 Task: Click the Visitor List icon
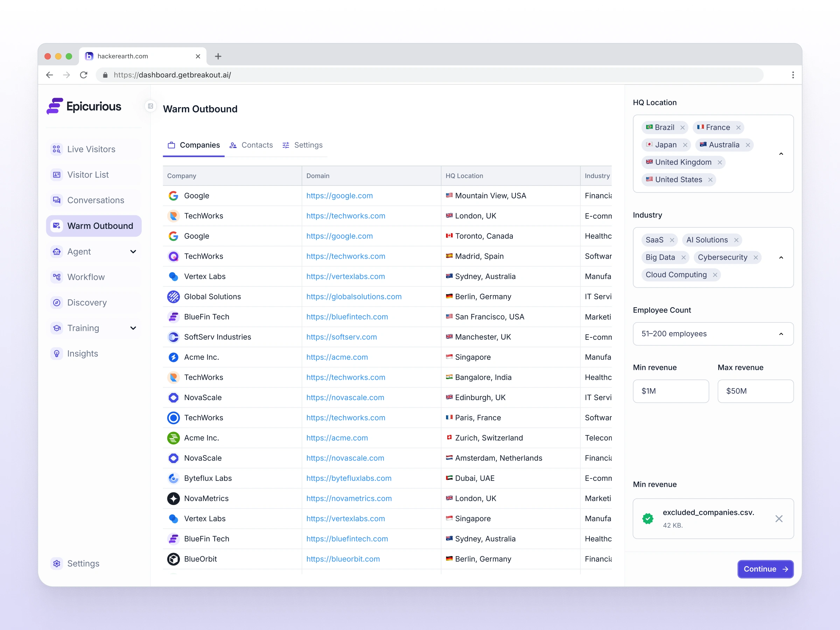pyautogui.click(x=57, y=175)
